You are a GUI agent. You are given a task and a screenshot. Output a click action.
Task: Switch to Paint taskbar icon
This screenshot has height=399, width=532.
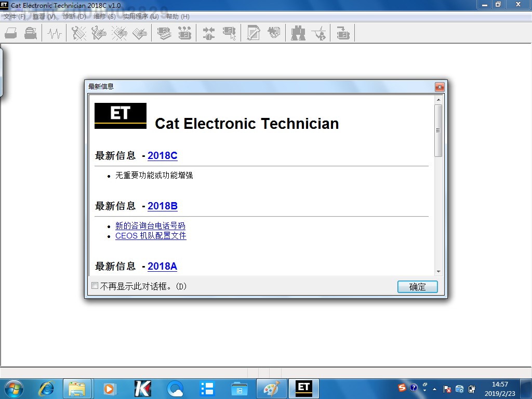pyautogui.click(x=271, y=389)
